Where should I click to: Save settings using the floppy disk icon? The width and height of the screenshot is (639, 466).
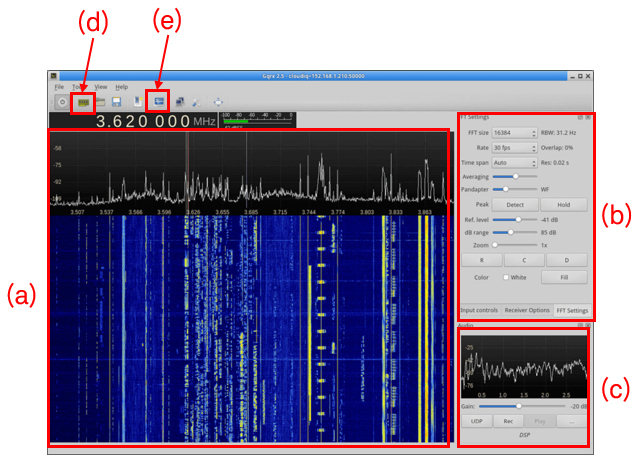[x=117, y=102]
